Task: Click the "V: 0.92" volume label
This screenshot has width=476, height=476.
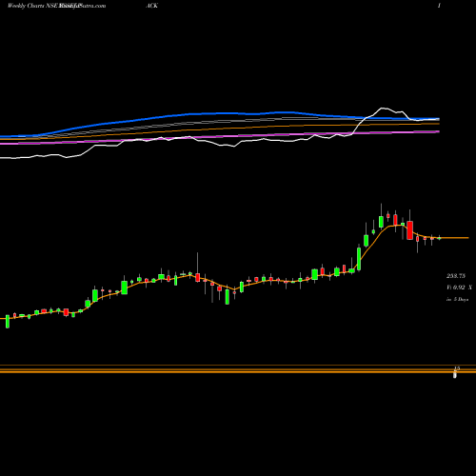Action: coord(456,288)
